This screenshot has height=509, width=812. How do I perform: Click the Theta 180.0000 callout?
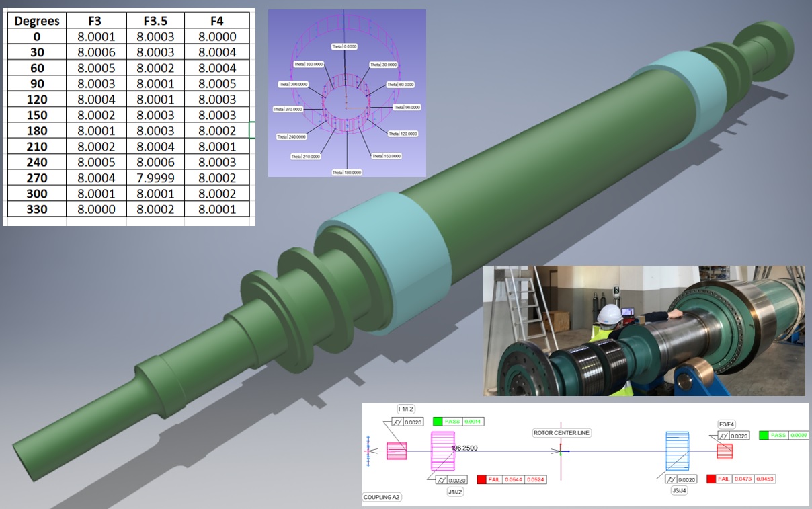[x=347, y=172]
